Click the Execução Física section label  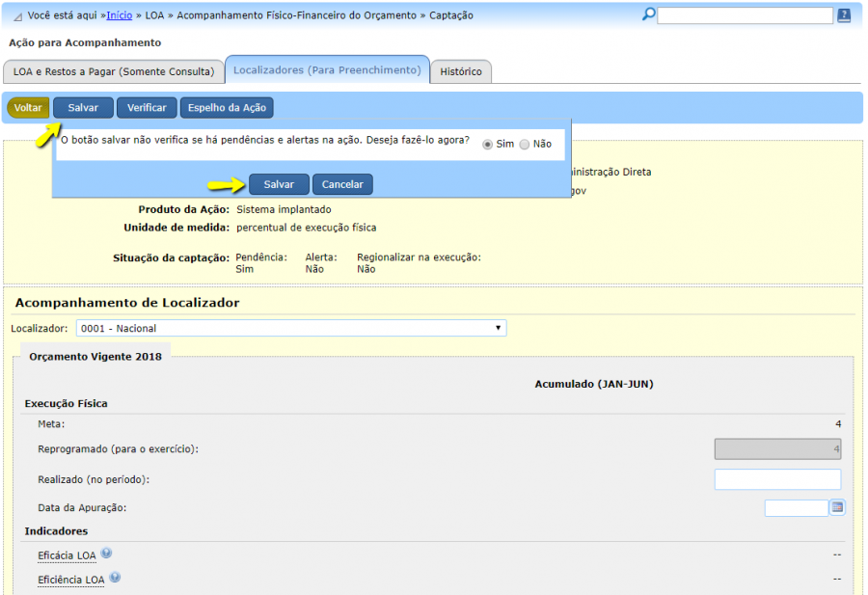(66, 403)
